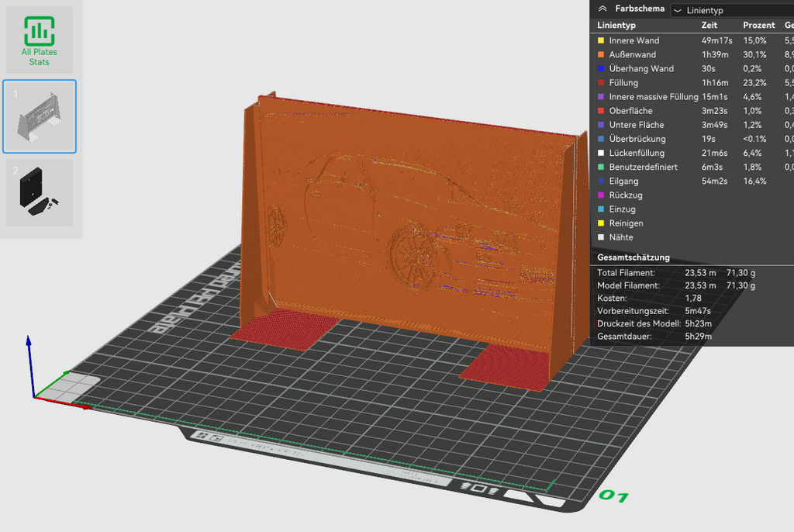
Task: Select plate 2 thumbnail
Action: [40, 192]
